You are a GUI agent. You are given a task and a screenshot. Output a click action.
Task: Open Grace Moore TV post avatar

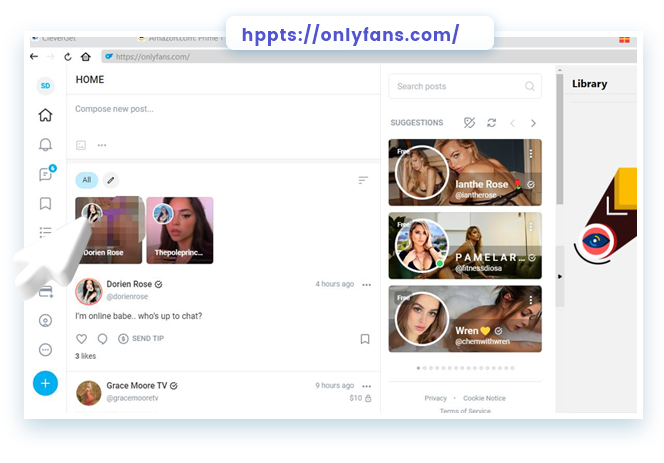(x=89, y=393)
